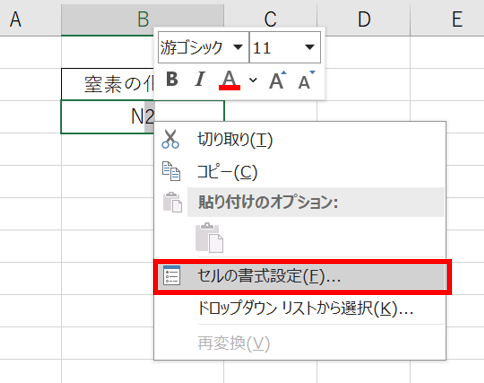Select column D header
484x383 pixels.
(x=364, y=19)
